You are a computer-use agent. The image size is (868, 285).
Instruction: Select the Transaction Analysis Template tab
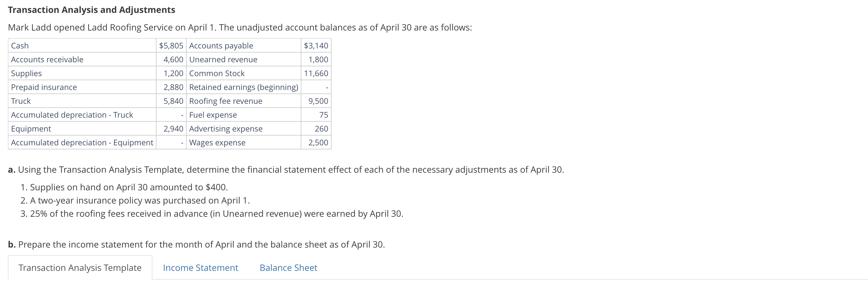click(80, 267)
